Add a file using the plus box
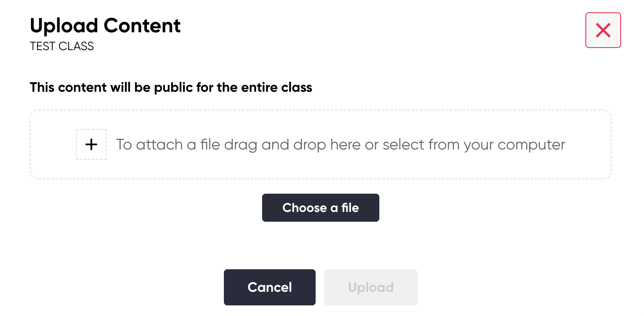Image resolution: width=644 pixels, height=316 pixels. pyautogui.click(x=91, y=145)
